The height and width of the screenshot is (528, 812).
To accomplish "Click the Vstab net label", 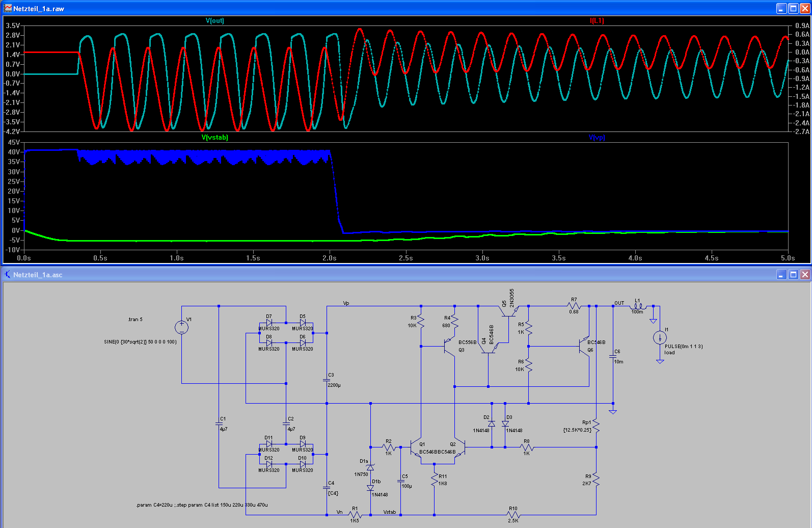I will point(390,512).
